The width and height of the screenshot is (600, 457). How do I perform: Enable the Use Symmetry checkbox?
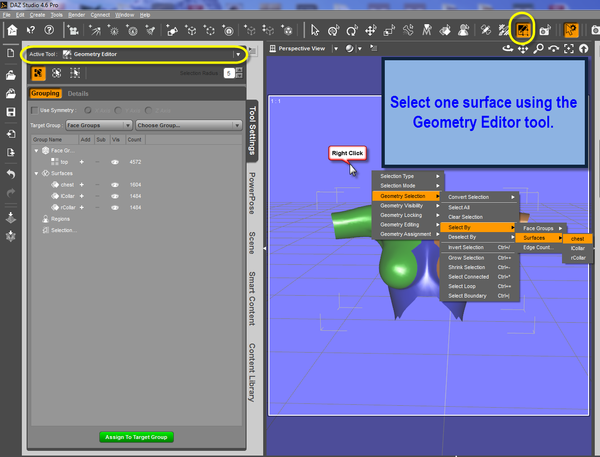(35, 111)
